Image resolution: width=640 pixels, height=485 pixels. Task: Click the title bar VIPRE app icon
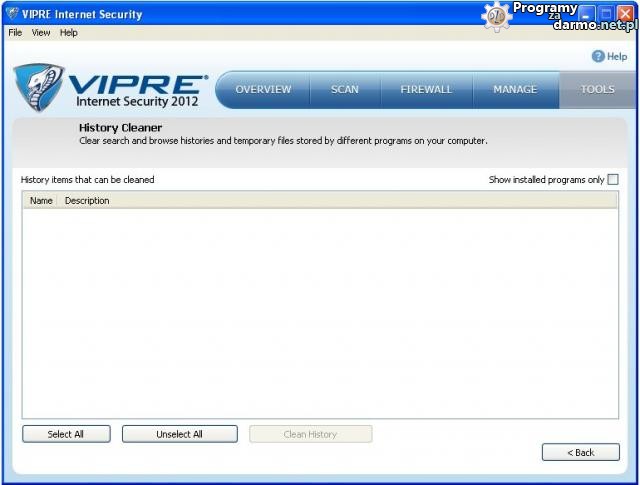11,14
